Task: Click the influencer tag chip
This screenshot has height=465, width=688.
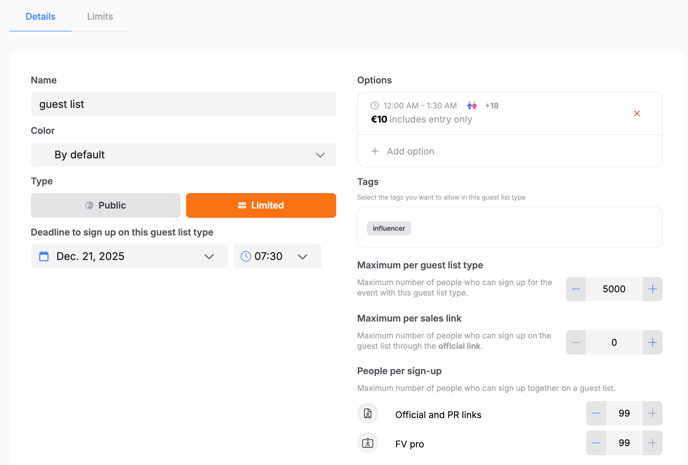Action: click(389, 228)
